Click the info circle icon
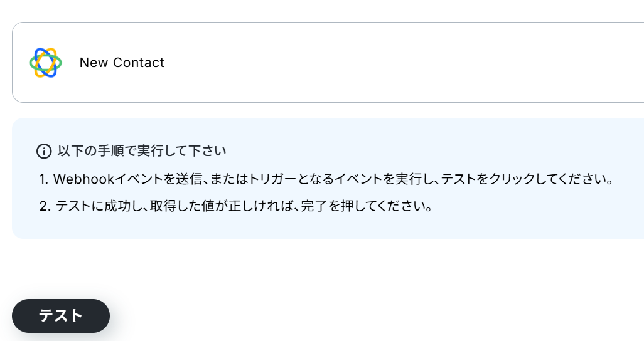The height and width of the screenshot is (341, 644). 44,151
